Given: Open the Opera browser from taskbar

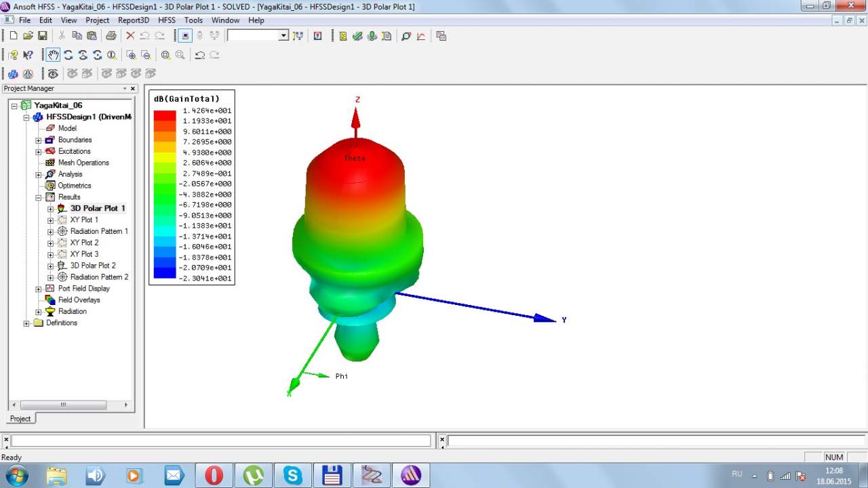Looking at the screenshot, I should pyautogui.click(x=214, y=475).
